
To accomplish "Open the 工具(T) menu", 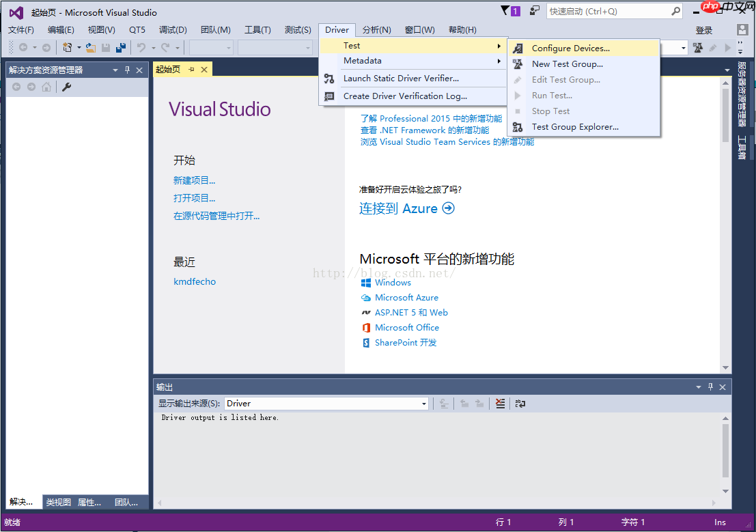I will click(258, 29).
